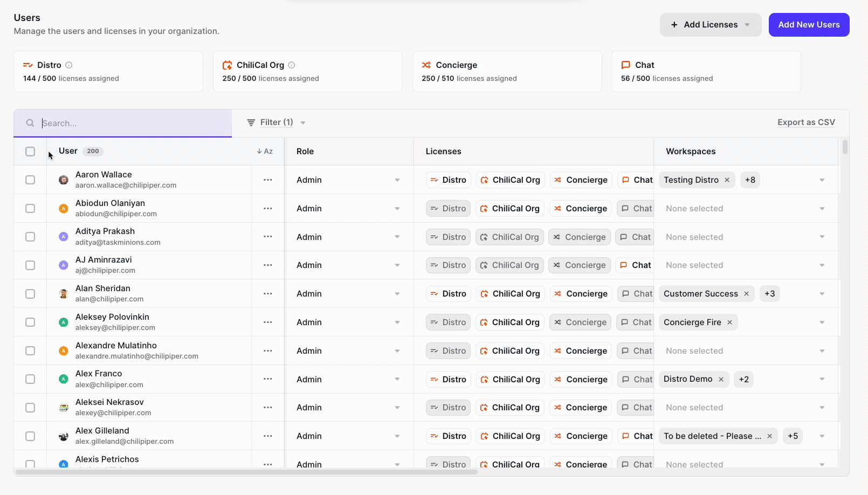Show the +3 more workspaces for Alan Sheridan
Viewport: 868px width, 495px height.
pyautogui.click(x=769, y=294)
